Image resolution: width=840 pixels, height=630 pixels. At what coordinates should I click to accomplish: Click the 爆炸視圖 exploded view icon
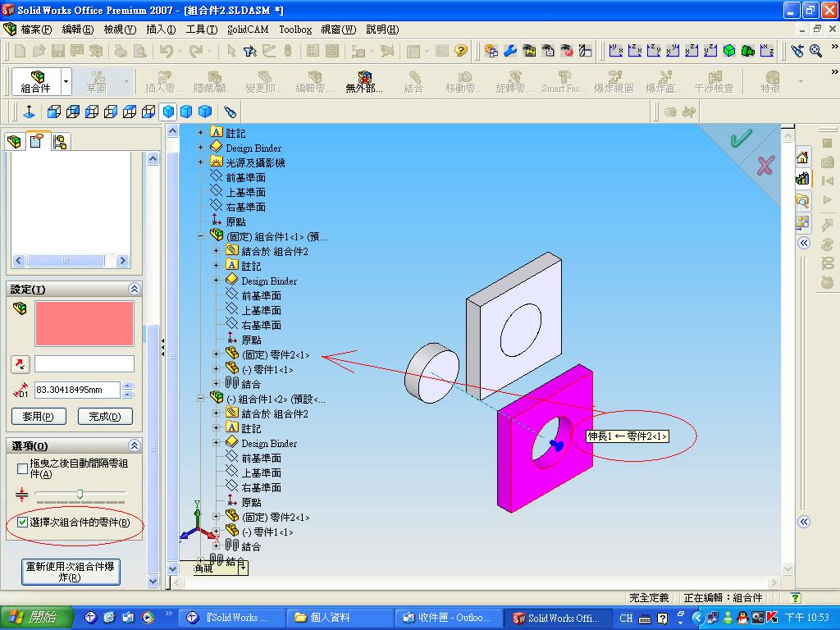614,81
